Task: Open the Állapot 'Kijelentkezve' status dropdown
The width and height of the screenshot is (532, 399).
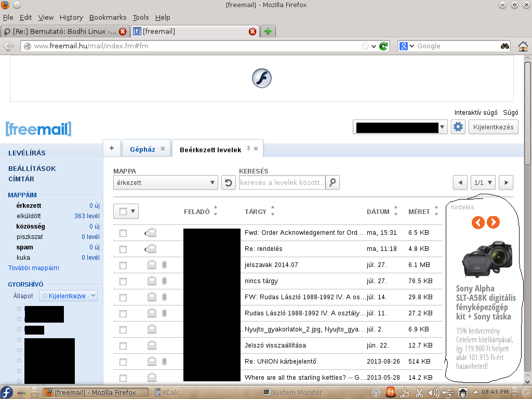Action: tap(68, 296)
